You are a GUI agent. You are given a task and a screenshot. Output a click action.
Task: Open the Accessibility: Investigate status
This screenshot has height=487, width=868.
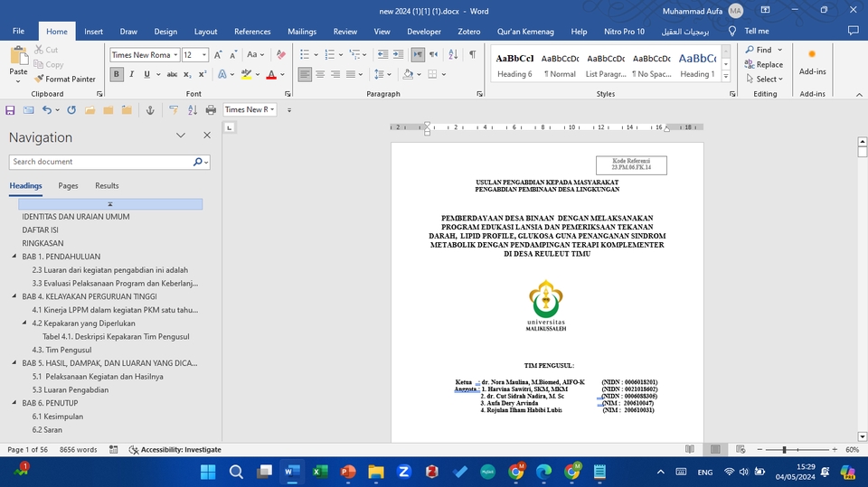pos(175,449)
